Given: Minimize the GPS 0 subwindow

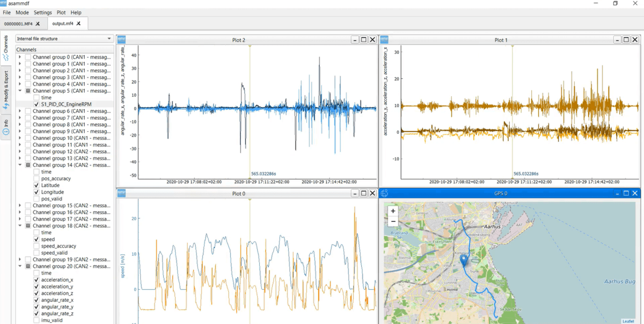Looking at the screenshot, I should tap(618, 193).
